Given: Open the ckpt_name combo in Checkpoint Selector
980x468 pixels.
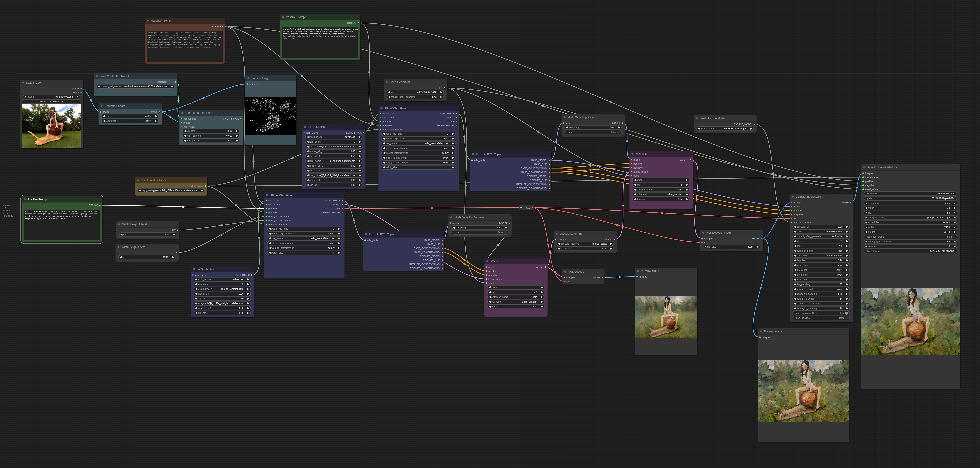Looking at the screenshot, I should pyautogui.click(x=171, y=190).
